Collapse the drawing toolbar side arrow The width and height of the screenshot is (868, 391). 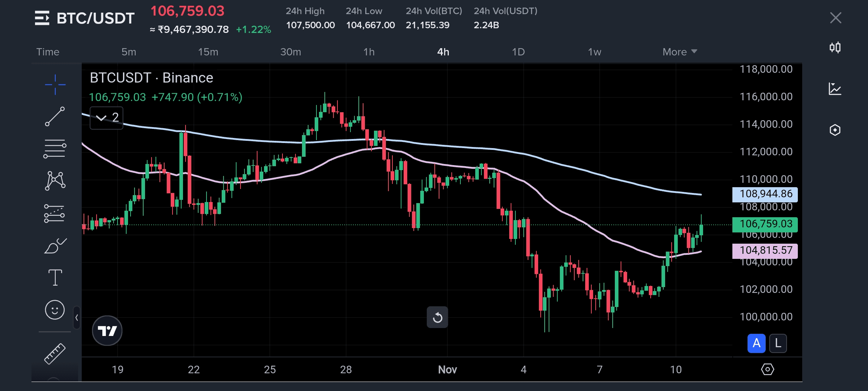(77, 318)
